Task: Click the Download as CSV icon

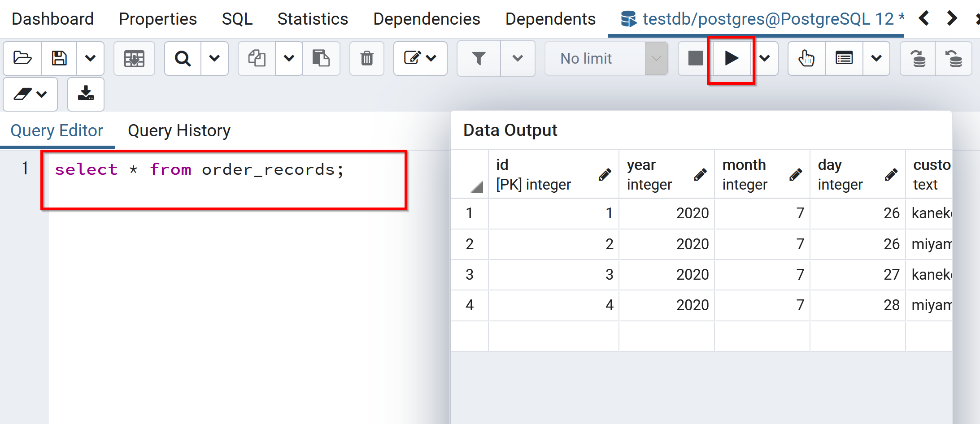Action: [x=86, y=94]
